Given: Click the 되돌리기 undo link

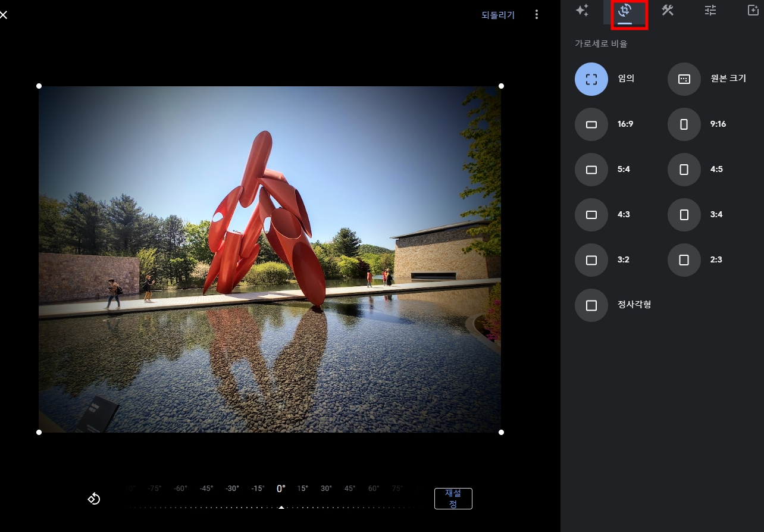Looking at the screenshot, I should tap(498, 15).
